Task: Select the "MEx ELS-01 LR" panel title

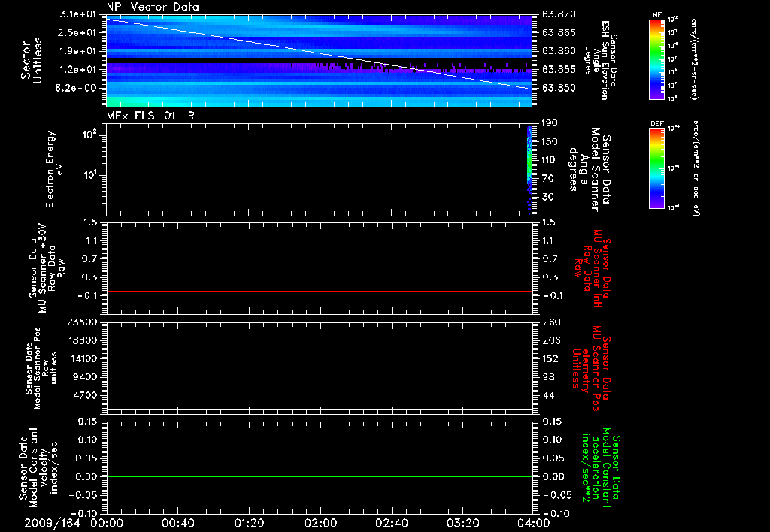Action: tap(150, 116)
